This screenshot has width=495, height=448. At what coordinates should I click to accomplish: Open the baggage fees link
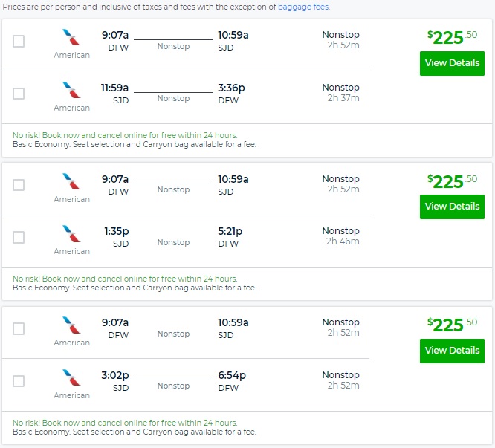pyautogui.click(x=303, y=7)
